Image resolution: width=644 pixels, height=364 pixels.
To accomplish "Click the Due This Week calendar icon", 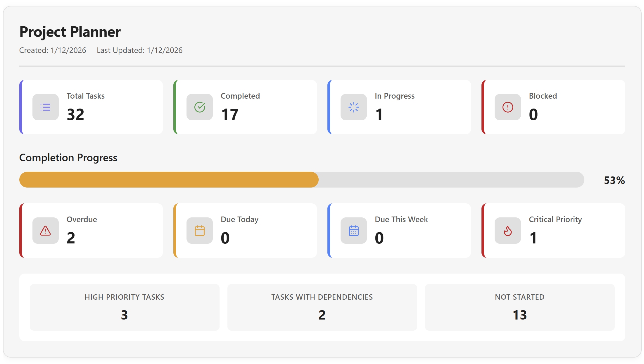I will [x=353, y=231].
